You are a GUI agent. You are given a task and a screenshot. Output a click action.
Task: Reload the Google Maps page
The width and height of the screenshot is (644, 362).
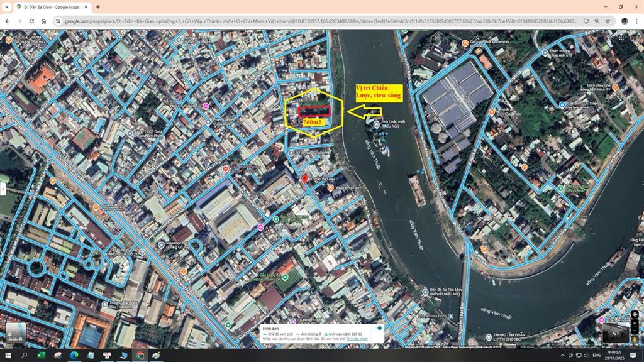31,20
